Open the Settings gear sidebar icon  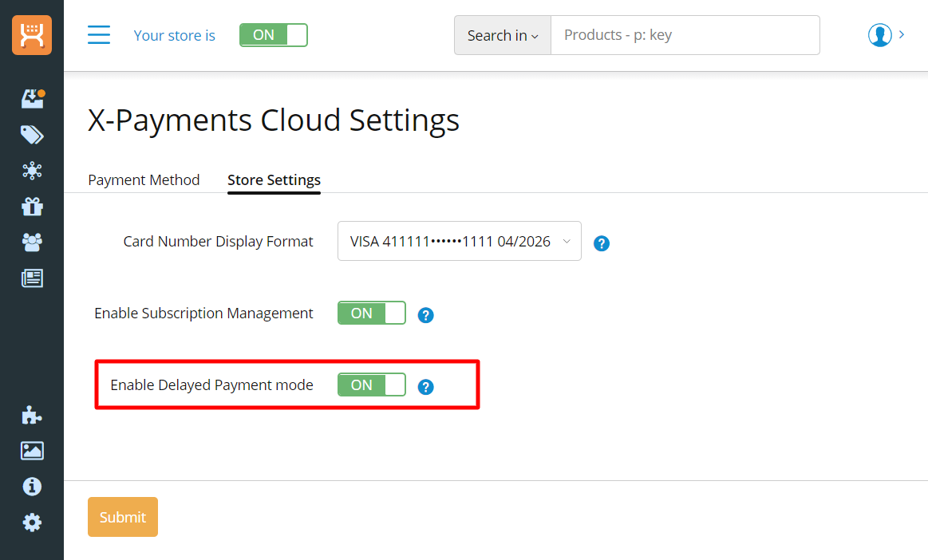[32, 523]
